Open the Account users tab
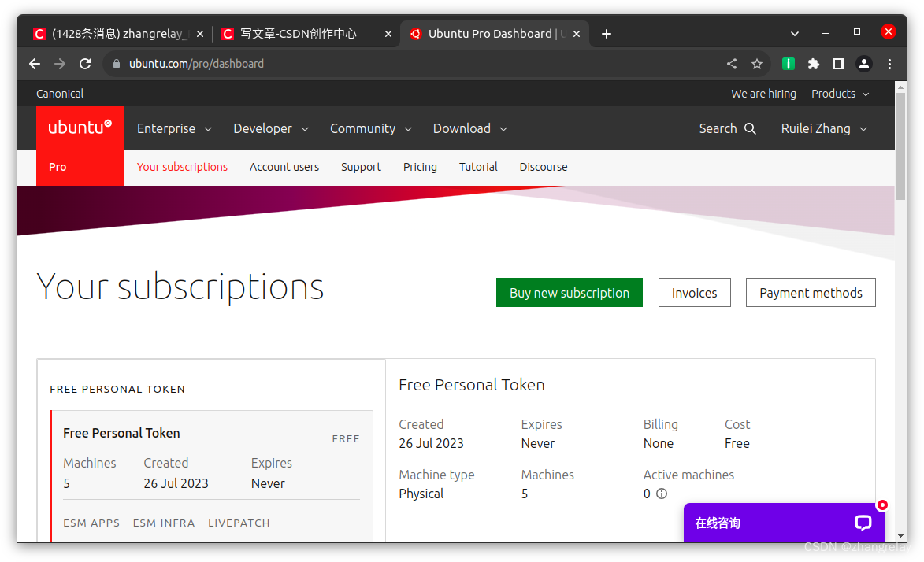The height and width of the screenshot is (562, 924). pos(284,167)
